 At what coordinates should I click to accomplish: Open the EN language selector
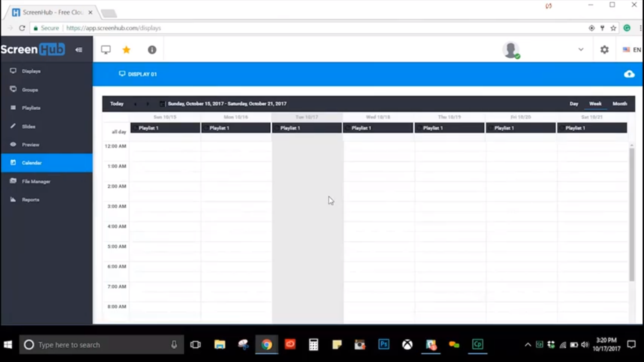(632, 50)
